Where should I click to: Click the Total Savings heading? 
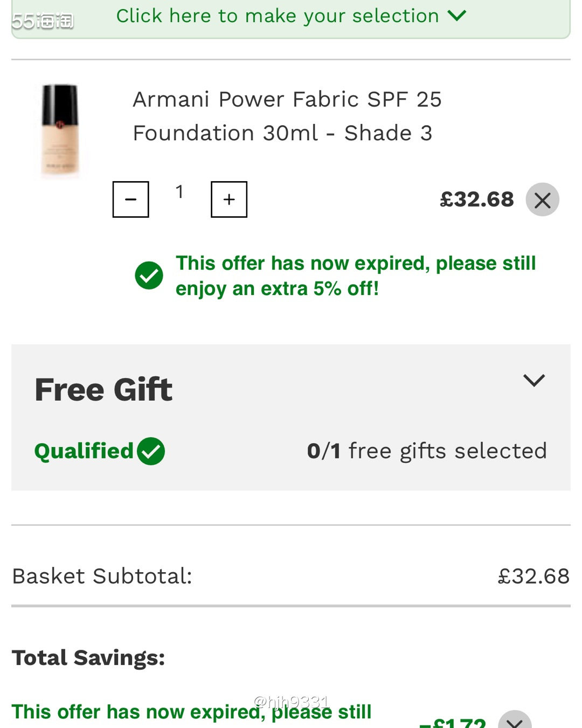point(88,657)
